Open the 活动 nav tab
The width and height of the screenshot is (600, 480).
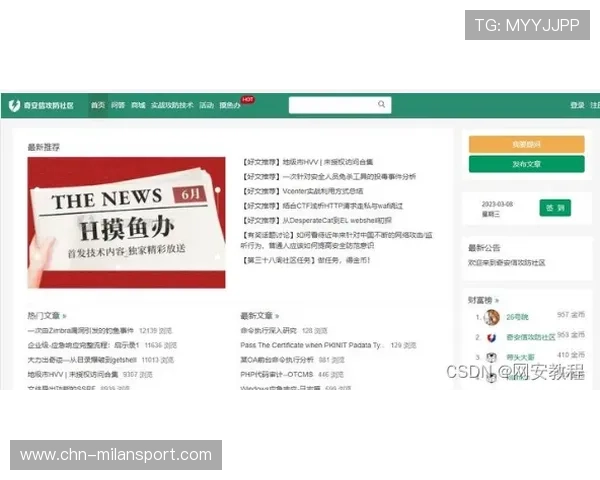coord(206,105)
